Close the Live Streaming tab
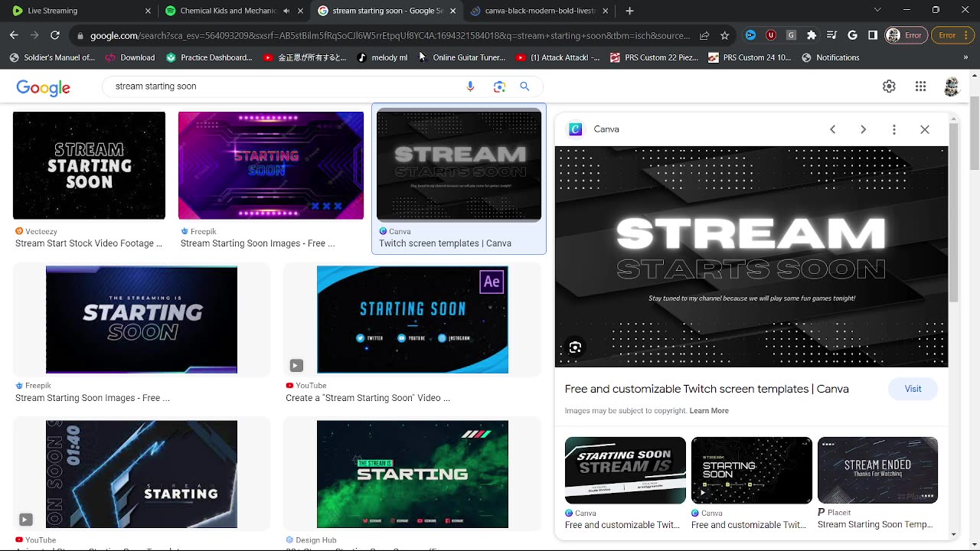The width and height of the screenshot is (980, 551). click(148, 11)
